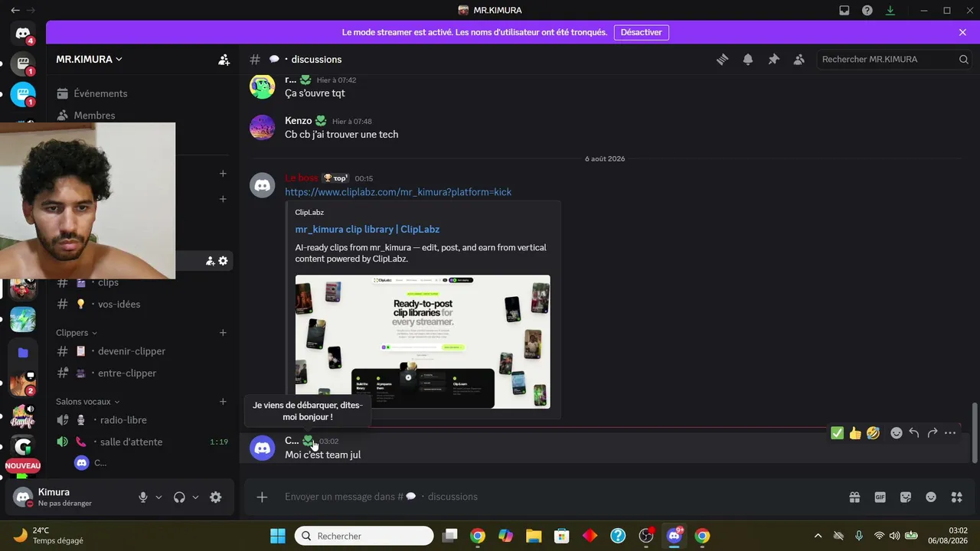Click the Windows taskbar search box
Image resolution: width=980 pixels, height=551 pixels.
point(364,536)
